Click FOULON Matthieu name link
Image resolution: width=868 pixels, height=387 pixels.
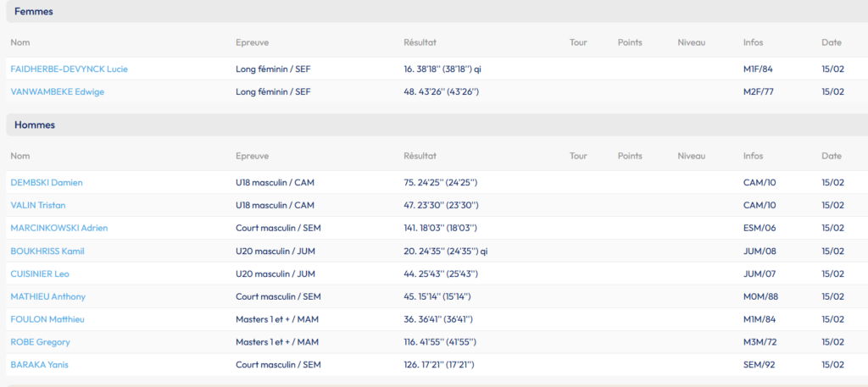point(47,319)
